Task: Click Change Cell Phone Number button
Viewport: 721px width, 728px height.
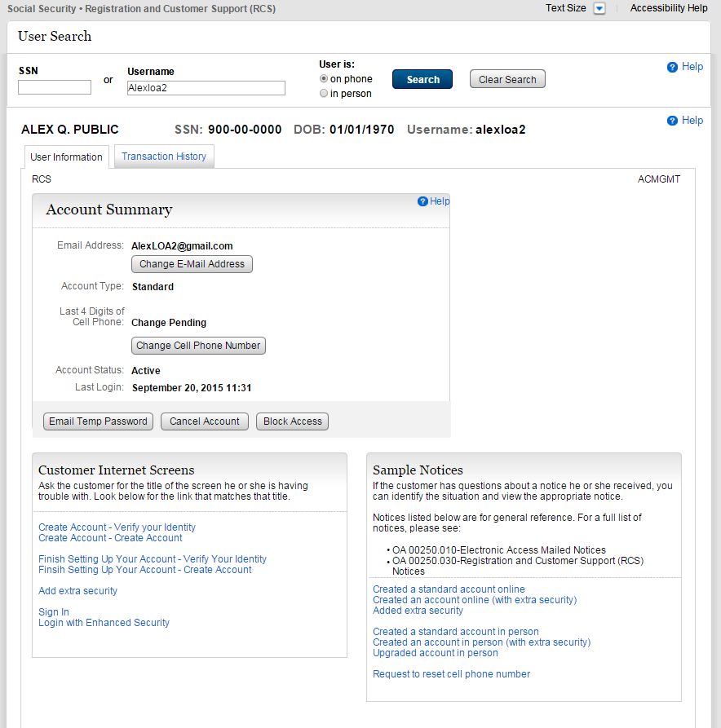Action: pos(198,346)
